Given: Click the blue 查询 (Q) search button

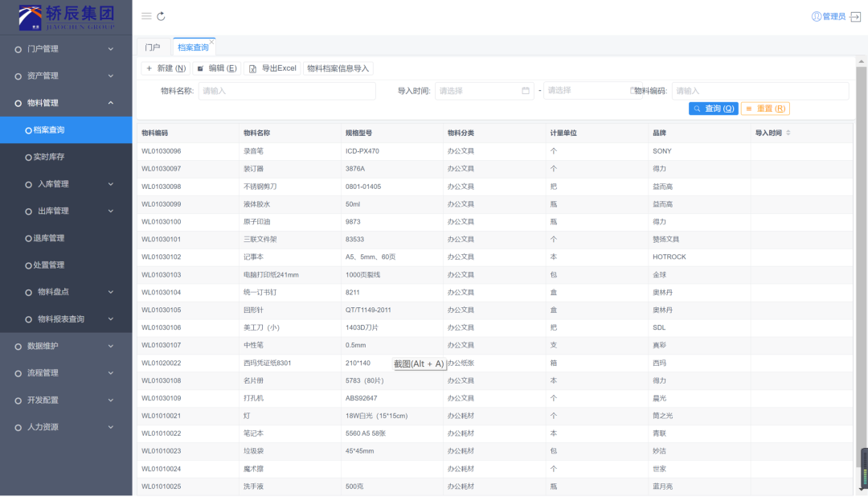Looking at the screenshot, I should [713, 109].
